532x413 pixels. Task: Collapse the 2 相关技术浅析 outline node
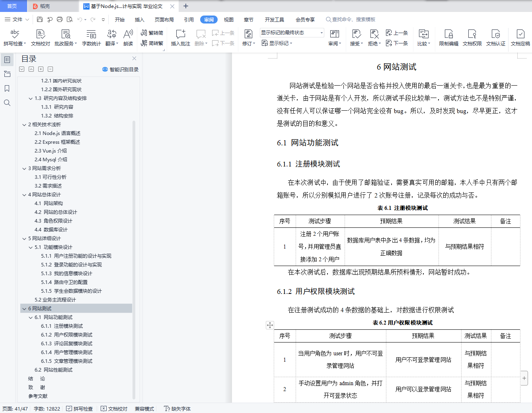pyautogui.click(x=24, y=125)
